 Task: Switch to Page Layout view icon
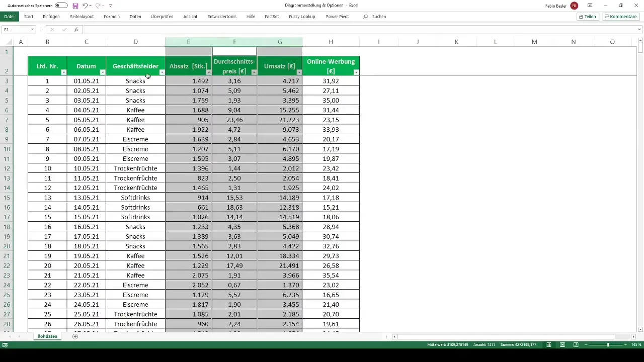(562, 345)
